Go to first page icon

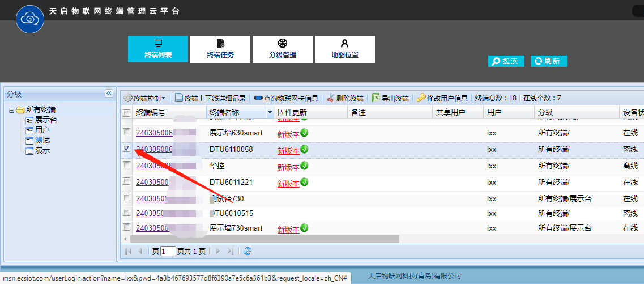point(128,251)
